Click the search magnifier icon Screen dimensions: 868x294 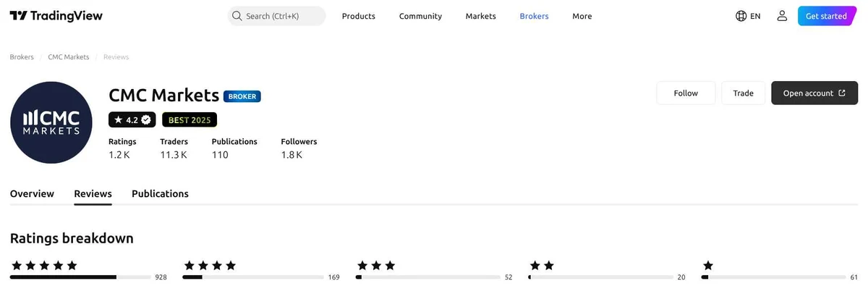[237, 16]
